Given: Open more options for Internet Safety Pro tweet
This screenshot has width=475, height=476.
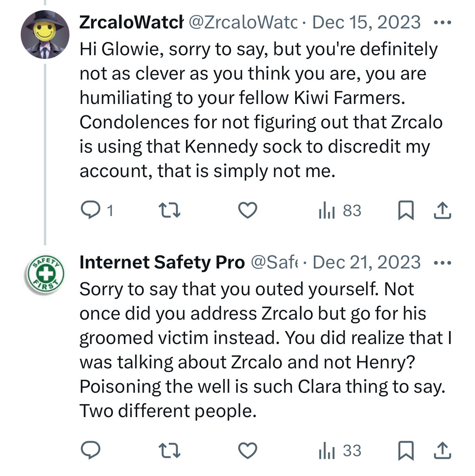Looking at the screenshot, I should [x=442, y=263].
